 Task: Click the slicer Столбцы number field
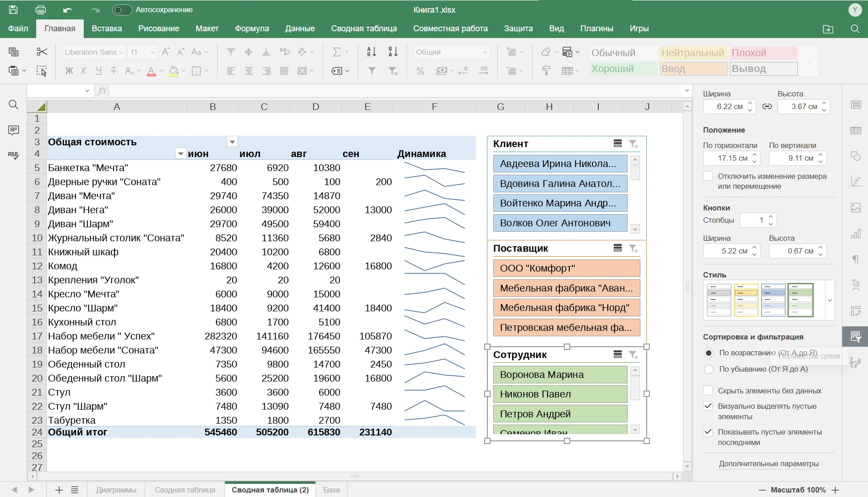coord(754,220)
